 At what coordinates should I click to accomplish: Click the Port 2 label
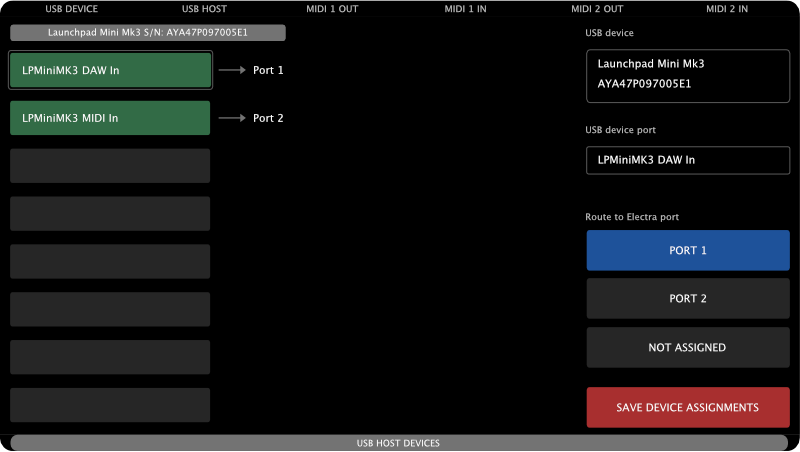tap(268, 118)
